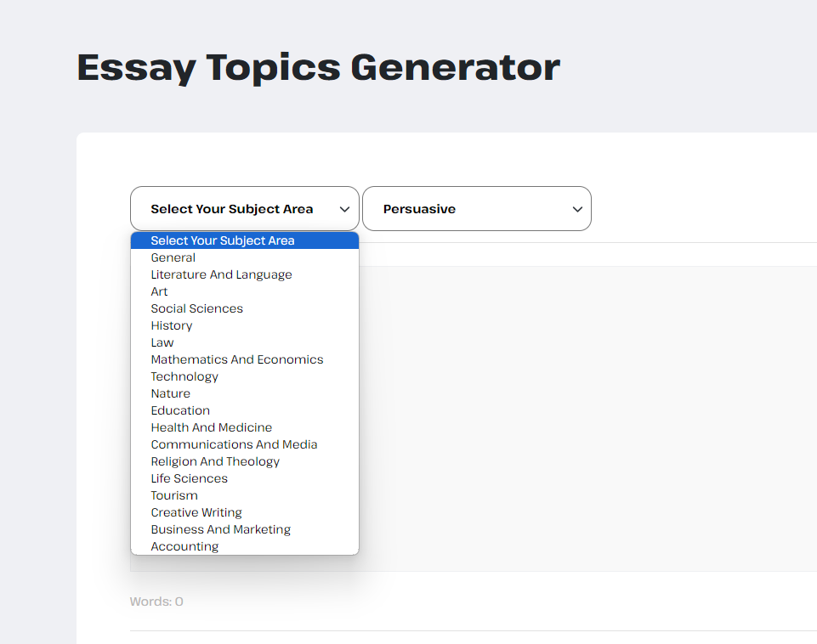817x644 pixels.
Task: Select Mathematics And Economics option
Action: 244,359
